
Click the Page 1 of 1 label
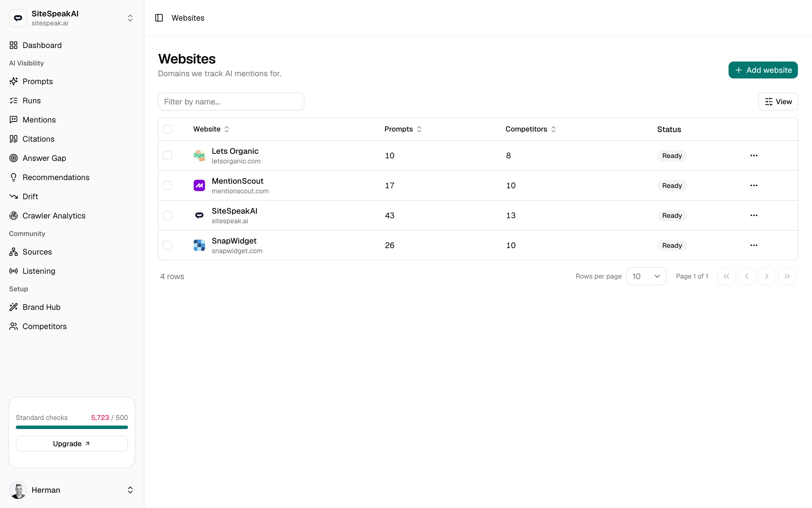tap(692, 276)
